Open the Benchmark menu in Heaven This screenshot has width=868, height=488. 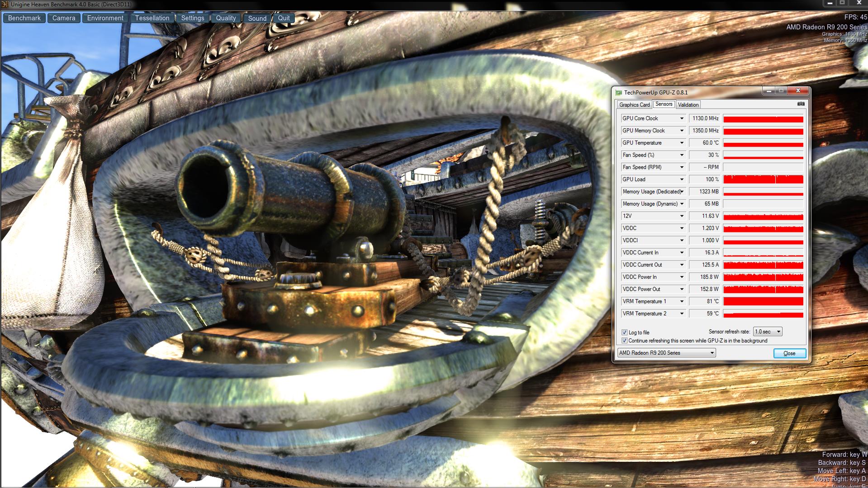[x=24, y=18]
